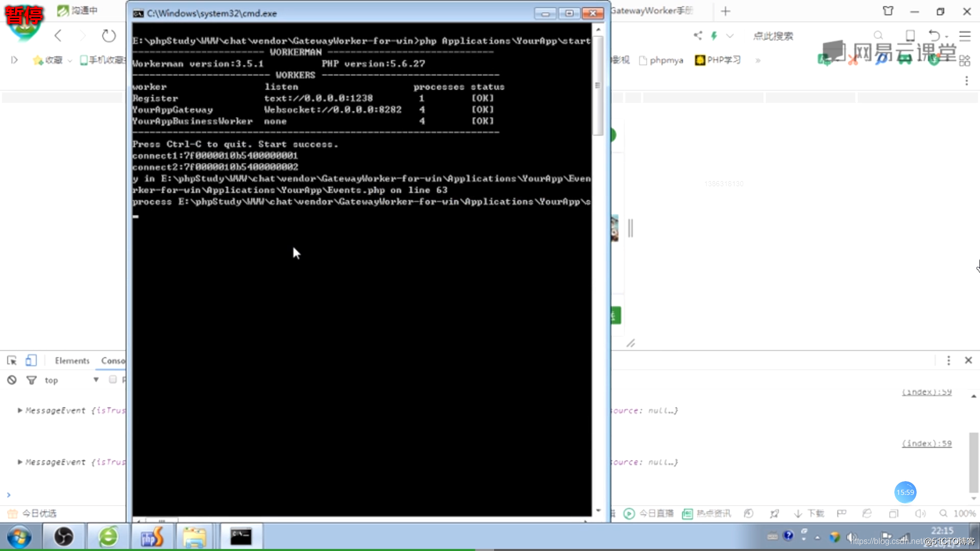Image resolution: width=980 pixels, height=551 pixels.
Task: Click the more options icon in DevTools
Action: click(x=948, y=360)
